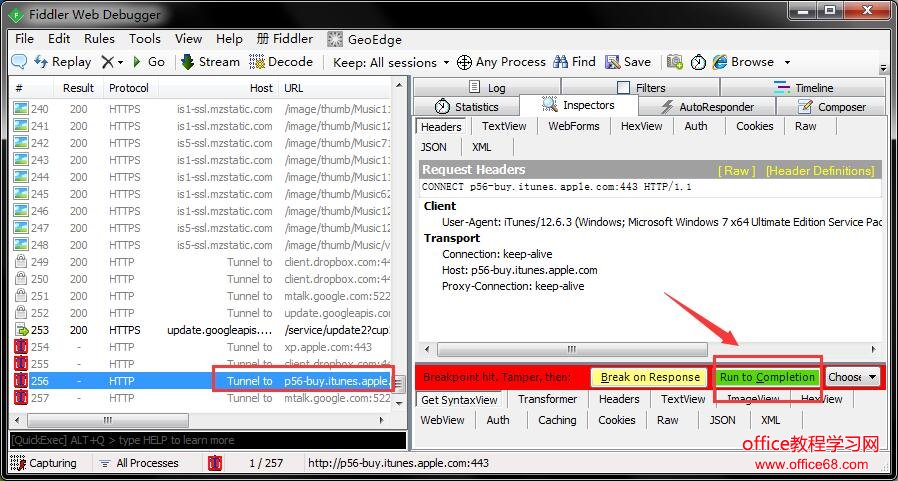The image size is (898, 481).
Task: Toggle Capturing in the status bar
Action: (44, 463)
